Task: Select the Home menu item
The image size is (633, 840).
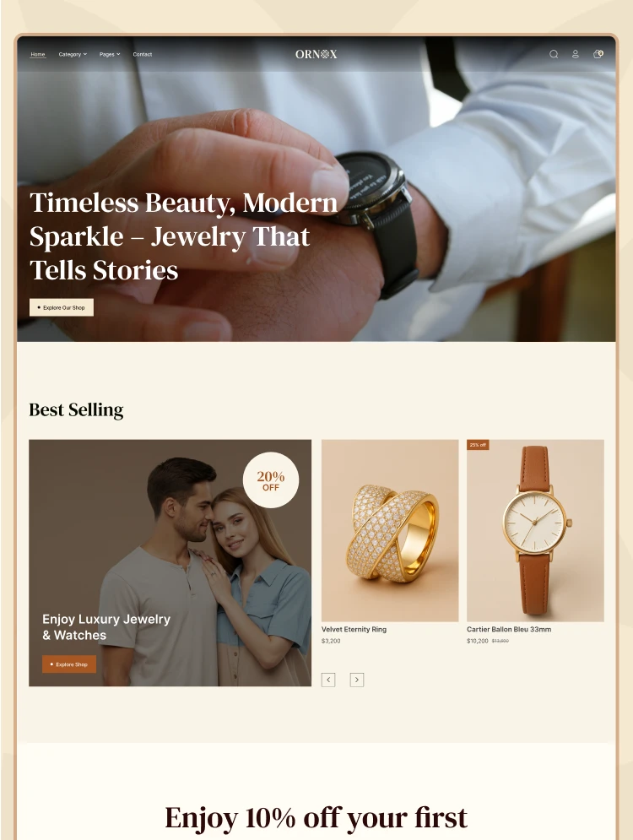Action: 37,54
